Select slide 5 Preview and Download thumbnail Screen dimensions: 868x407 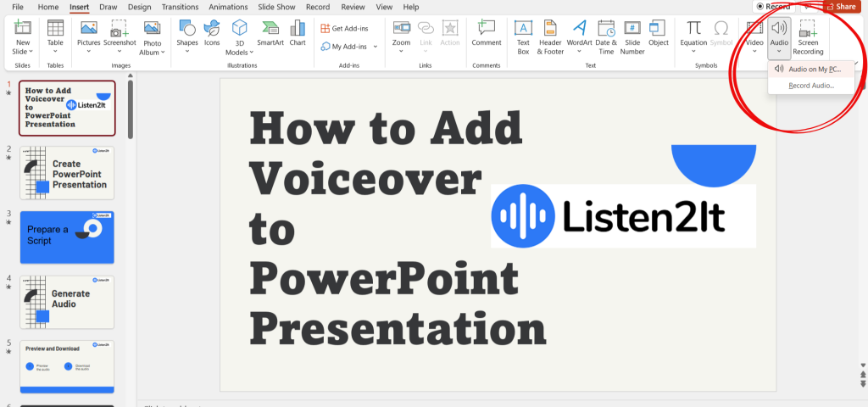tap(67, 366)
